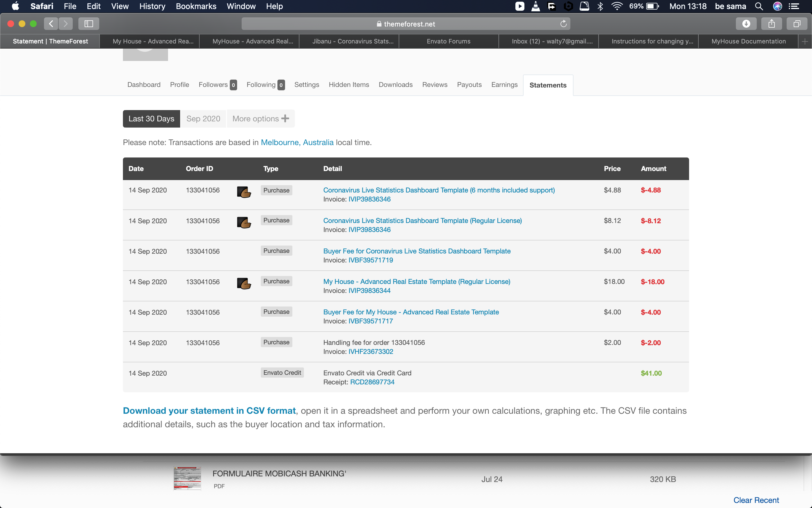Viewport: 812px width, 508px height.
Task: Click the Envato Credit type label
Action: (x=282, y=373)
